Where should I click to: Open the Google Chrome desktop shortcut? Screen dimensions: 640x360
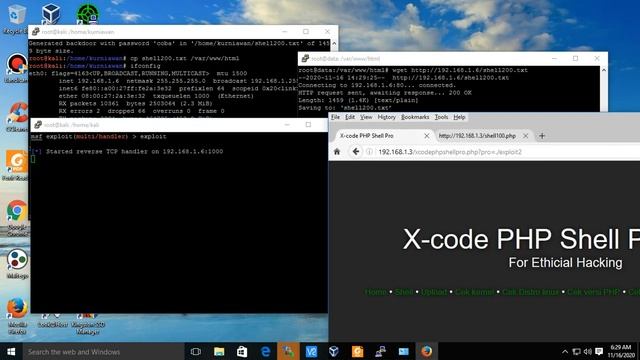(x=17, y=218)
